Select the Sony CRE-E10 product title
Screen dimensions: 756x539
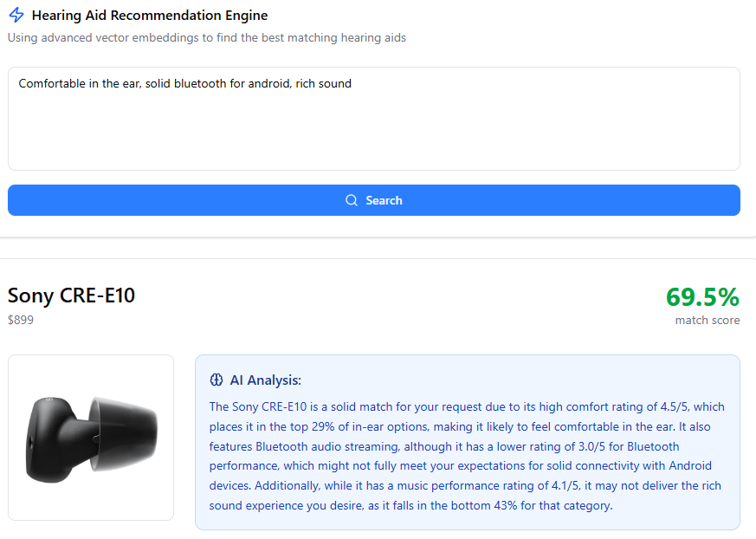[x=71, y=295]
